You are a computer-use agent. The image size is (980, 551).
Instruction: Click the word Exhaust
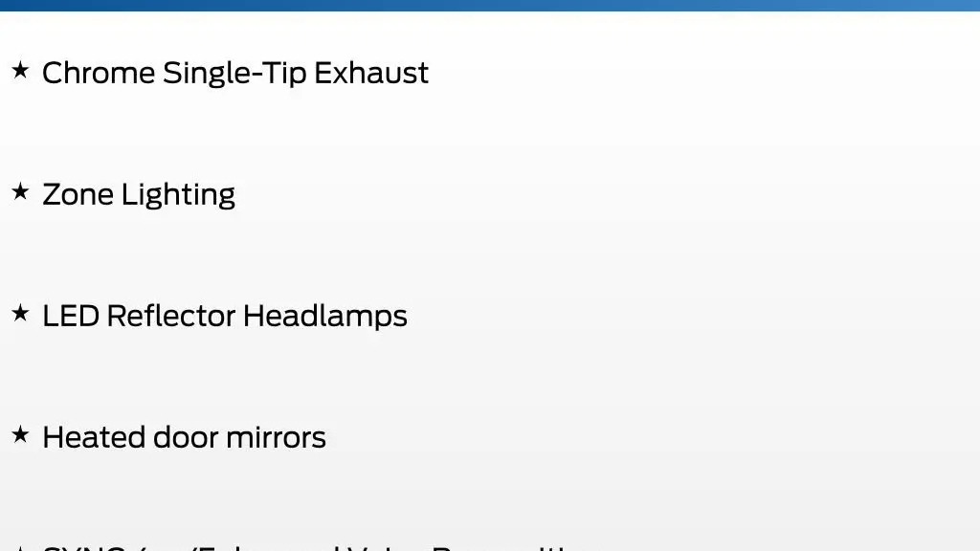(371, 73)
